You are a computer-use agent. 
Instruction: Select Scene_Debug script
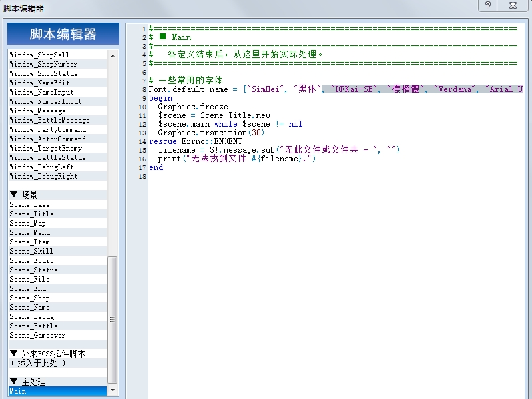(x=57, y=316)
